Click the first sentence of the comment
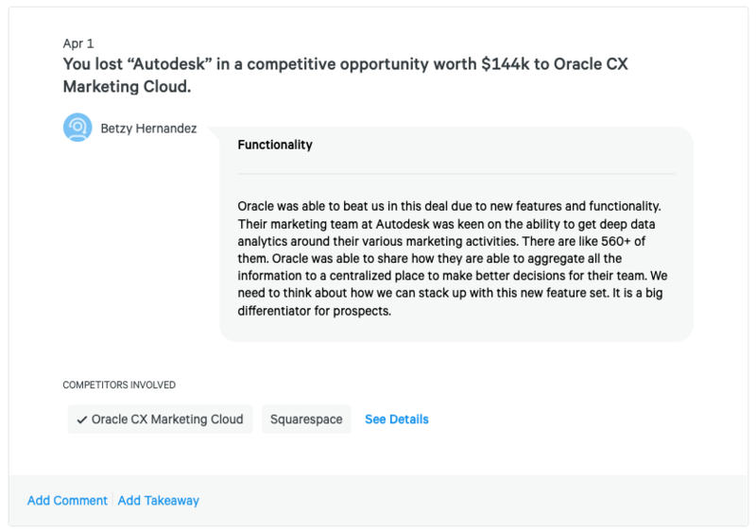Viewport: 756px width, 532px height. pyautogui.click(x=454, y=206)
